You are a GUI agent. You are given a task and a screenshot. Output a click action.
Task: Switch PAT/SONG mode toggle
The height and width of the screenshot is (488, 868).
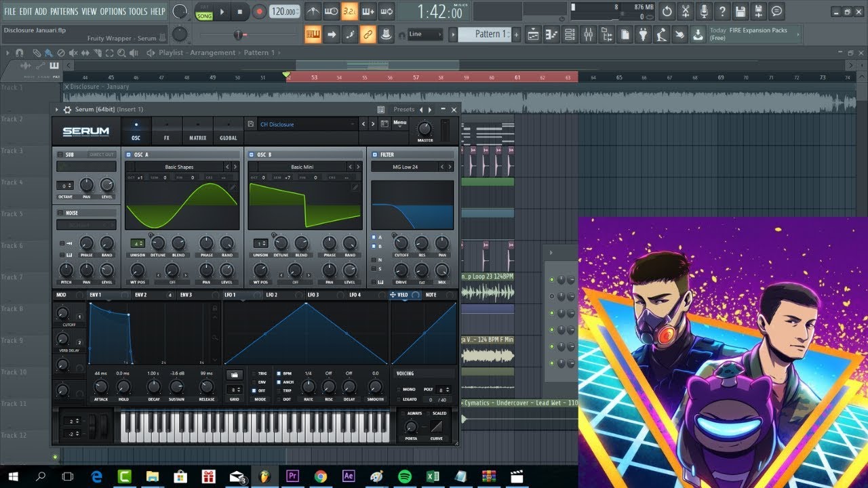[x=204, y=12]
